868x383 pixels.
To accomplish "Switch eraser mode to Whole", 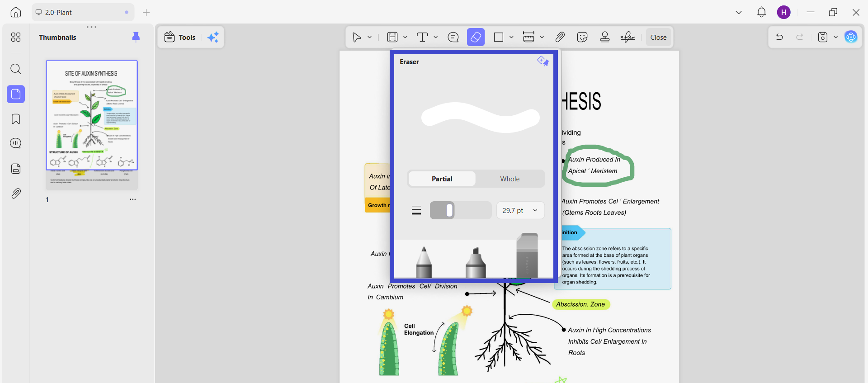I will (509, 179).
